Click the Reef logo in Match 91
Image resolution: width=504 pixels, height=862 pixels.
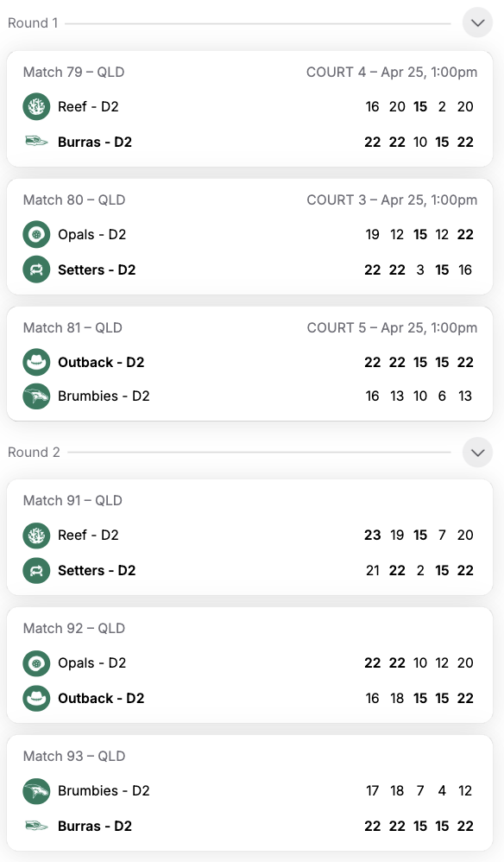click(x=36, y=536)
